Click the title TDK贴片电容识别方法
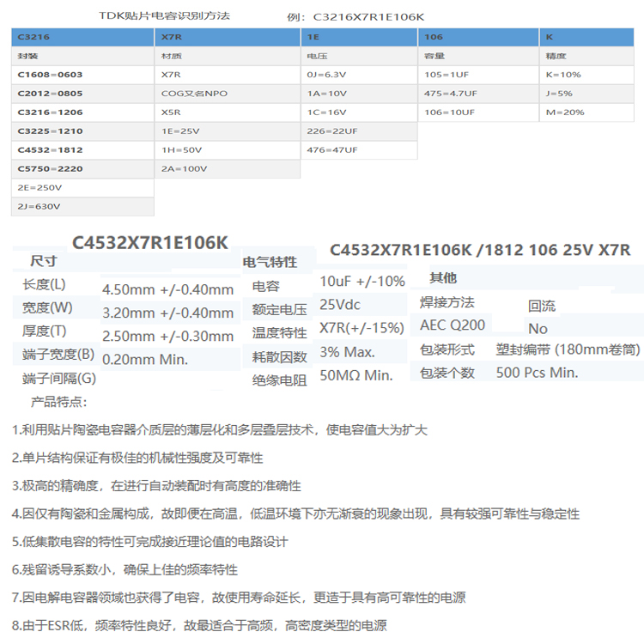This screenshot has width=644, height=644. point(164,16)
